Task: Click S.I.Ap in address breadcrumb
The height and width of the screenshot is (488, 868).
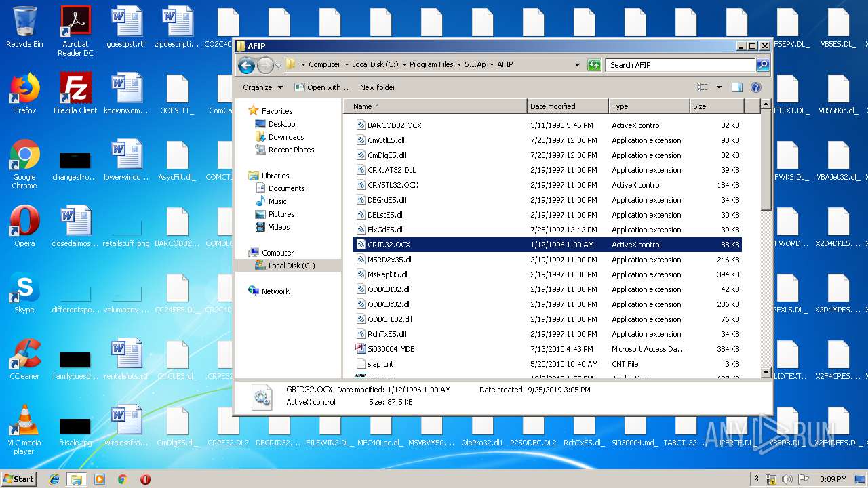Action: click(475, 65)
